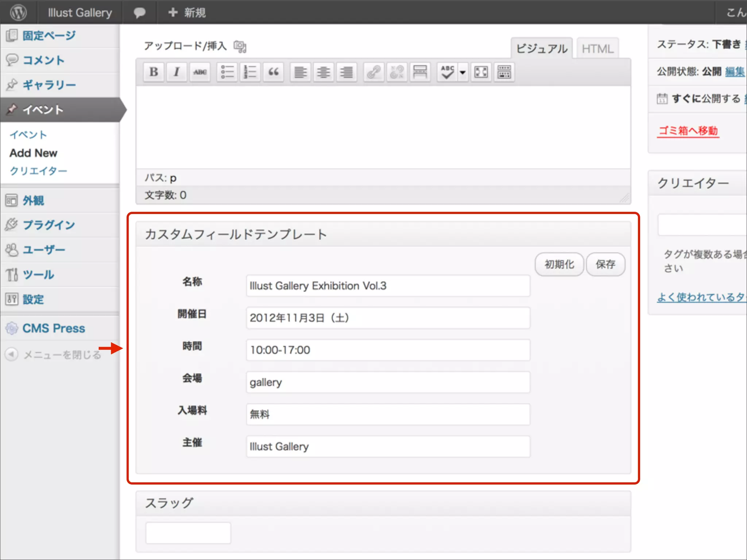The width and height of the screenshot is (747, 560).
Task: Toggle bold formatting in editor toolbar
Action: [x=154, y=72]
